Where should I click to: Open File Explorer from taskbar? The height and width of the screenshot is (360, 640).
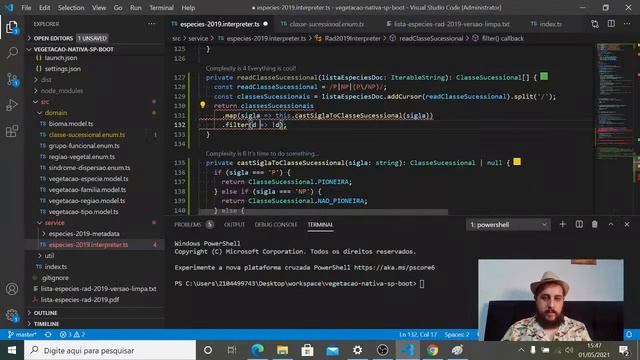click(x=282, y=350)
